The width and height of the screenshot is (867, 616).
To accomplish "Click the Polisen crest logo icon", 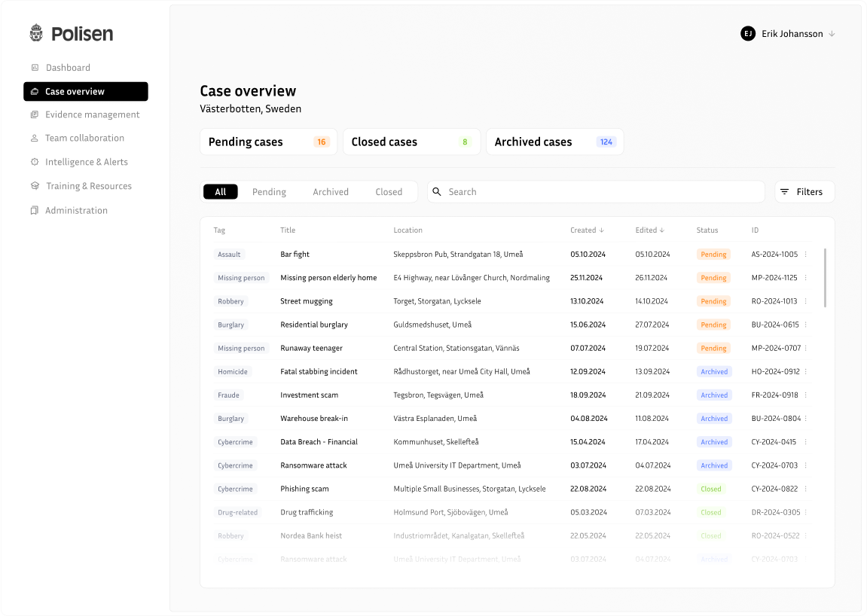I will (x=36, y=33).
